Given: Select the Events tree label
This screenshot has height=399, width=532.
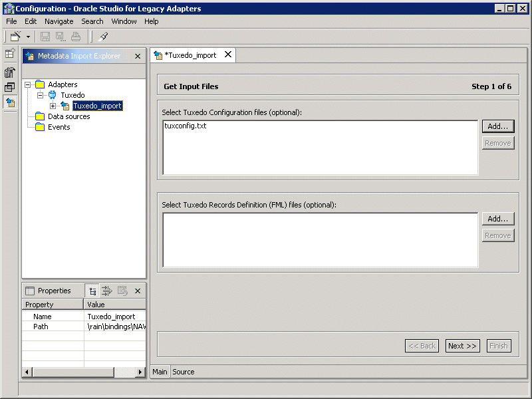Looking at the screenshot, I should click(59, 127).
